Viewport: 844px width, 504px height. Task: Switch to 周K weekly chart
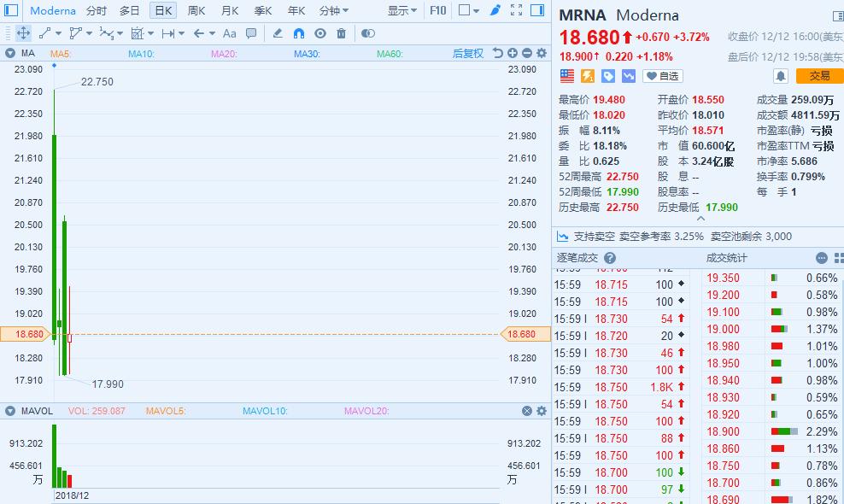196,11
